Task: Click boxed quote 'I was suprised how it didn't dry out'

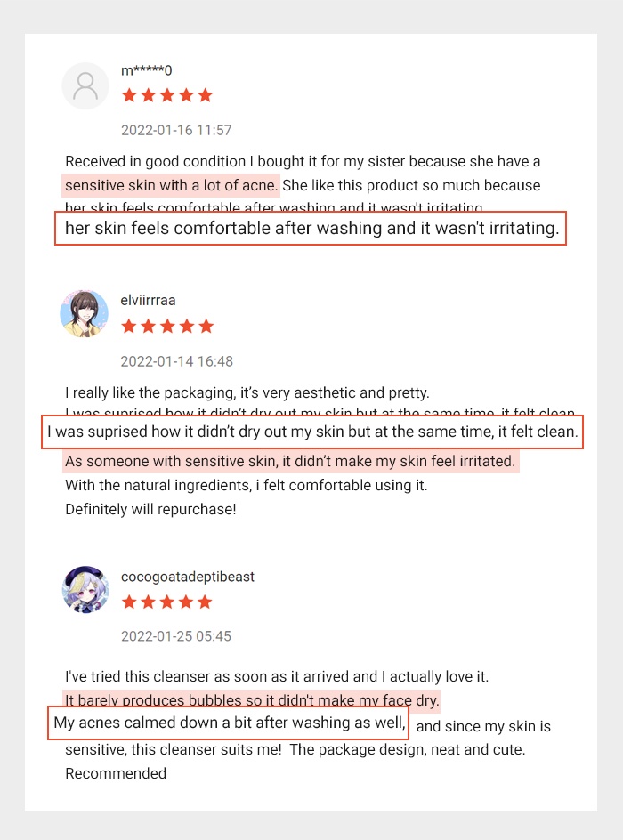Action: pyautogui.click(x=313, y=432)
